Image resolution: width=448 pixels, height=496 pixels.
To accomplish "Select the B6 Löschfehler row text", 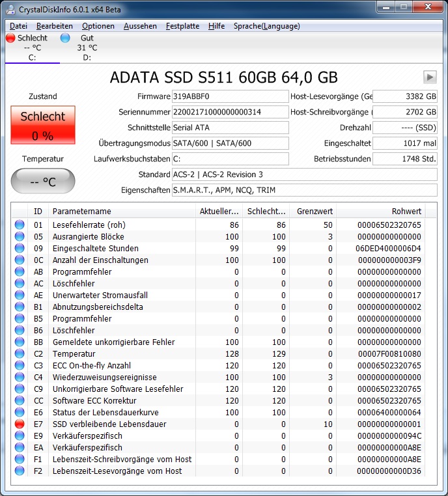I will point(74,330).
